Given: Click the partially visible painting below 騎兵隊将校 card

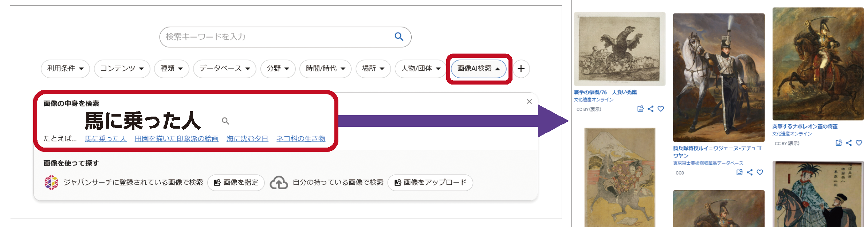Looking at the screenshot, I should [x=719, y=208].
